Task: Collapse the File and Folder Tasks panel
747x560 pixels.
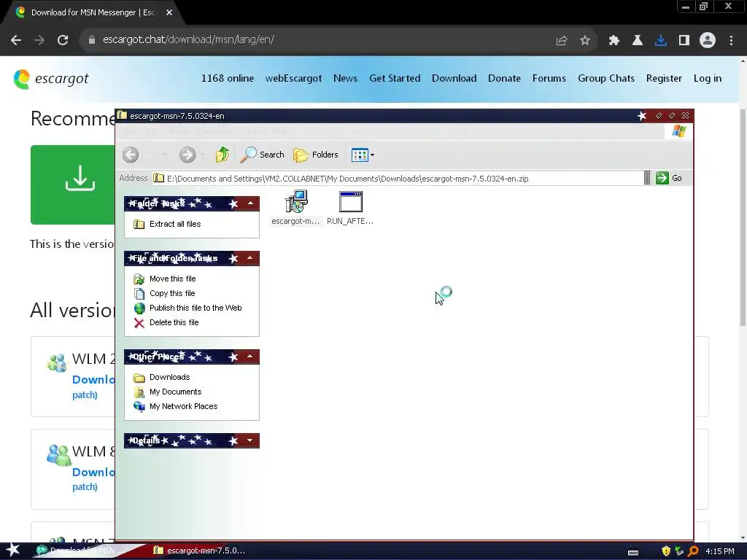Action: point(250,258)
